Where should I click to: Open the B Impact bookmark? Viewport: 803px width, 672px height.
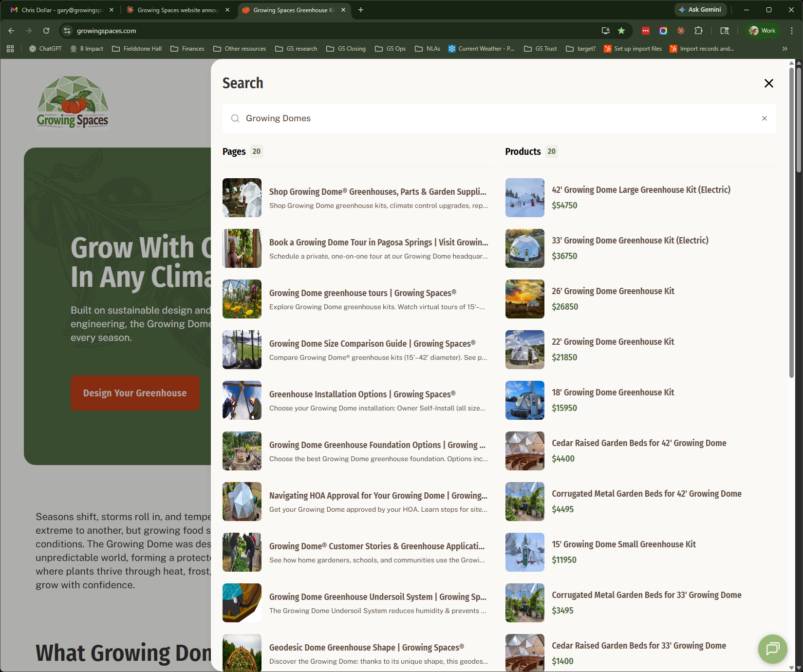pyautogui.click(x=87, y=49)
